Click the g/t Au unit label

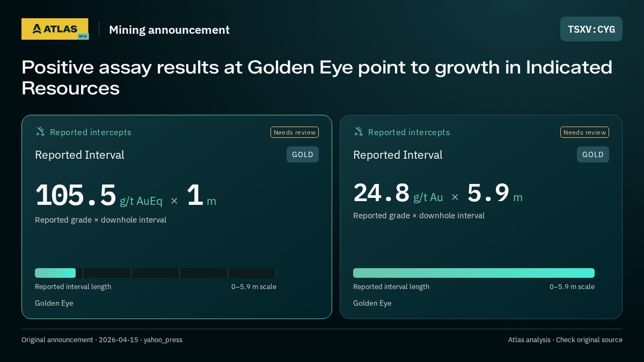428,197
